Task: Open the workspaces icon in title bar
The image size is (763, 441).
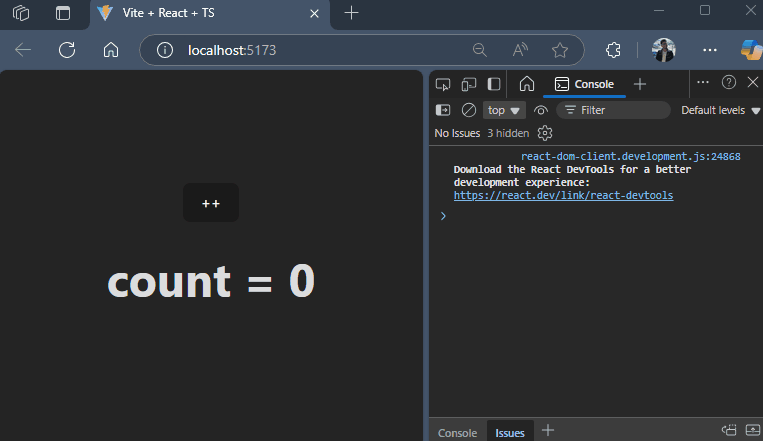Action: 21,13
